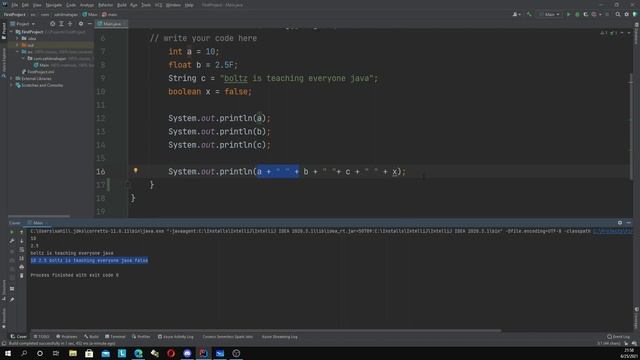This screenshot has width=640, height=360.
Task: Open the Edit menu
Action: coord(25,5)
